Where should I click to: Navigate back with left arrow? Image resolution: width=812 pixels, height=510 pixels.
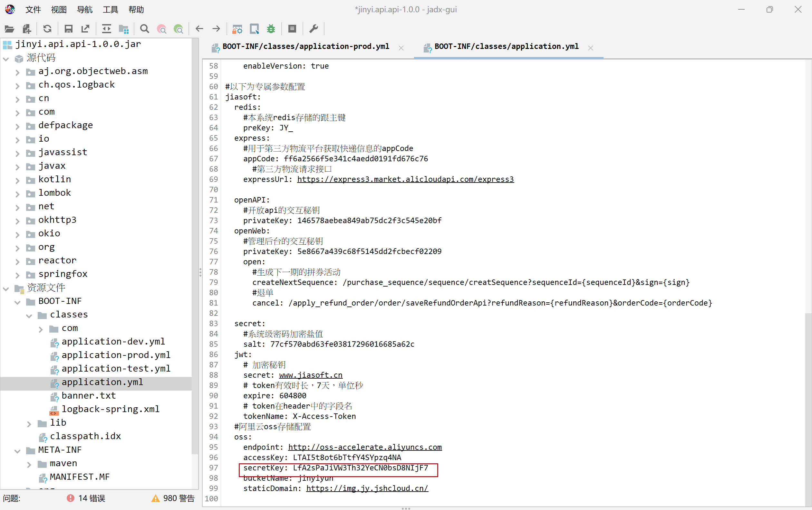[199, 29]
